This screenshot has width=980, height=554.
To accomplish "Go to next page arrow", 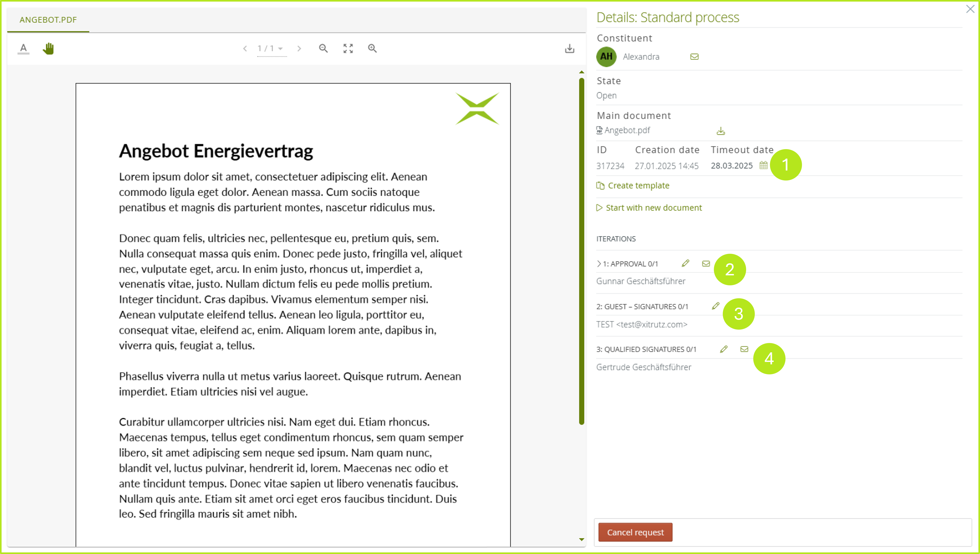I will click(x=299, y=49).
